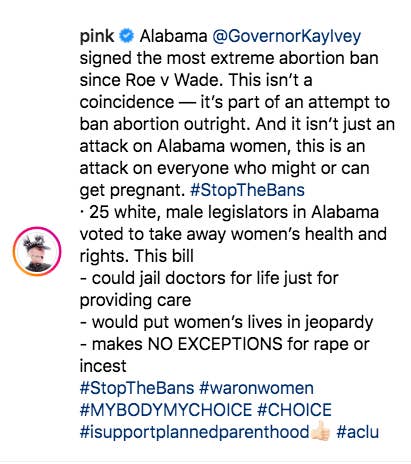Viewport: 411px width, 464px height.
Task: Open the @GovernorKayIvey mention
Action: pyautogui.click(x=286, y=36)
